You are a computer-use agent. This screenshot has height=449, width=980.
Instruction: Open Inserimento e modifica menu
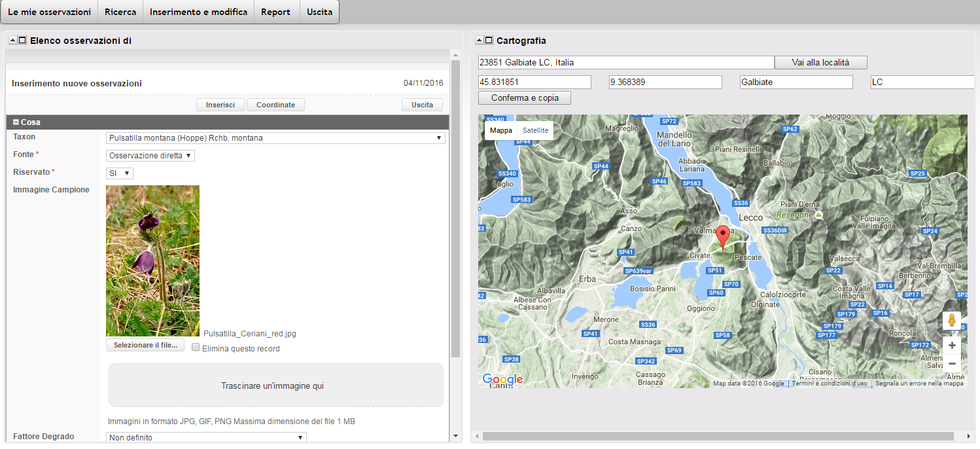click(199, 12)
